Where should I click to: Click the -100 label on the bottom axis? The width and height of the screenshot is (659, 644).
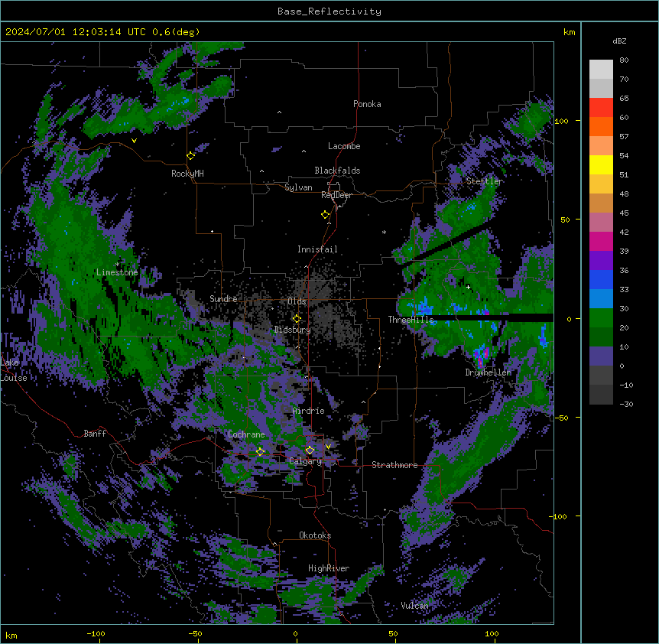pos(96,633)
